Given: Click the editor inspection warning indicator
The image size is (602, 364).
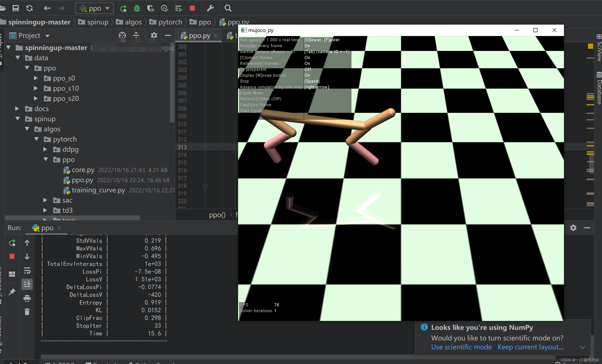Looking at the screenshot, I should pos(590,46).
